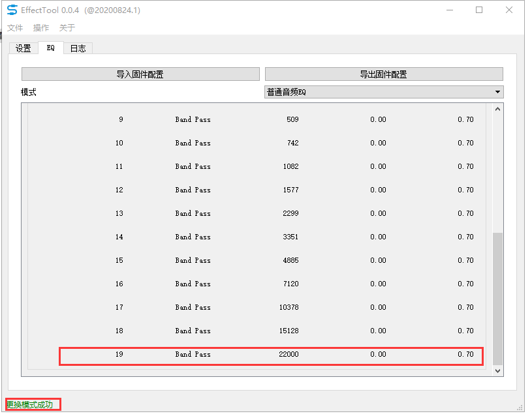
Task: Click the 导入固件配置 button
Action: [x=140, y=74]
